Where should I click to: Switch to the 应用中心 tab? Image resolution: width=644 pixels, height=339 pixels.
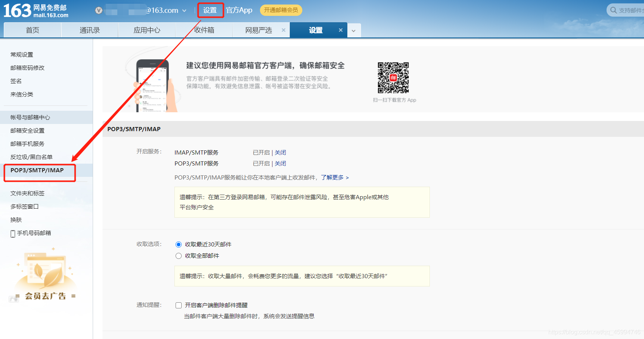tap(147, 30)
